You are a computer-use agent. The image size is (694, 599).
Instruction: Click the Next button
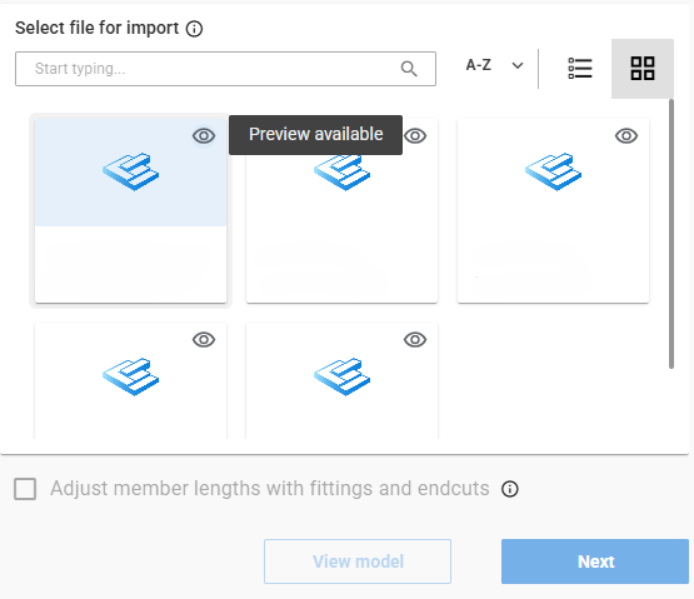click(x=595, y=561)
